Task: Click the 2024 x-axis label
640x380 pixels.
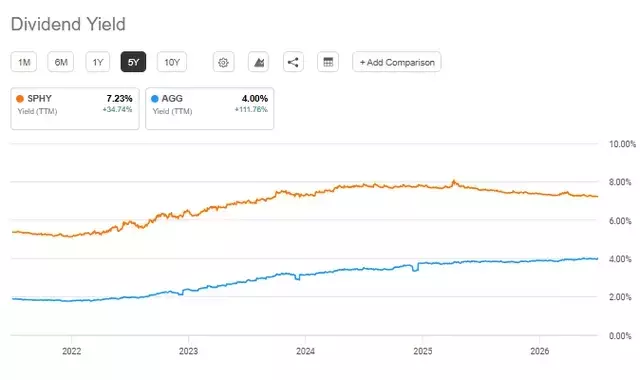Action: 305,351
